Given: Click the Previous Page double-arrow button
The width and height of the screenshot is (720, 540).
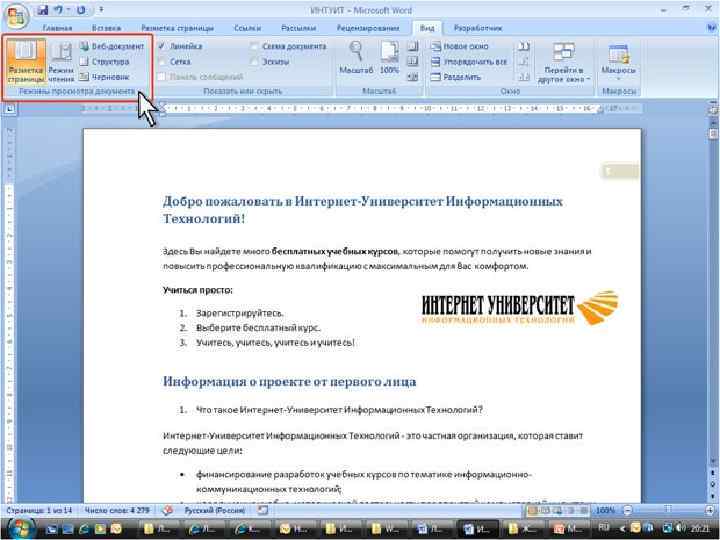Looking at the screenshot, I should pyautogui.click(x=713, y=473).
